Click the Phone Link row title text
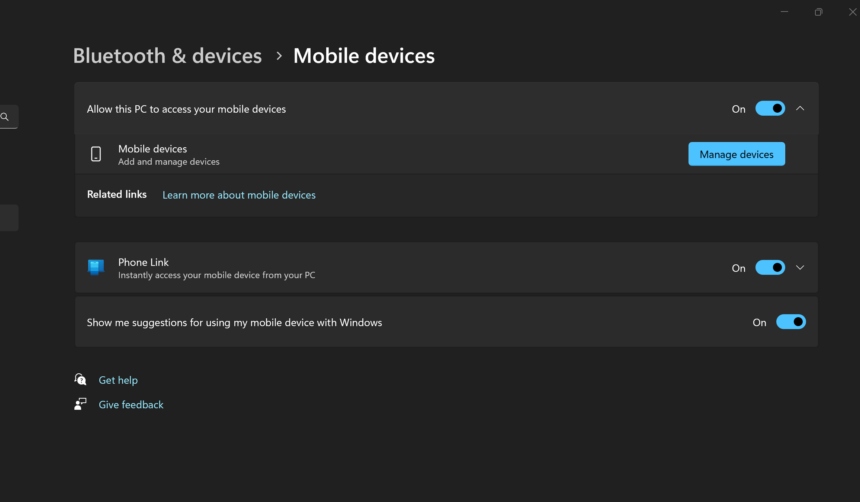860x502 pixels. pyautogui.click(x=143, y=262)
